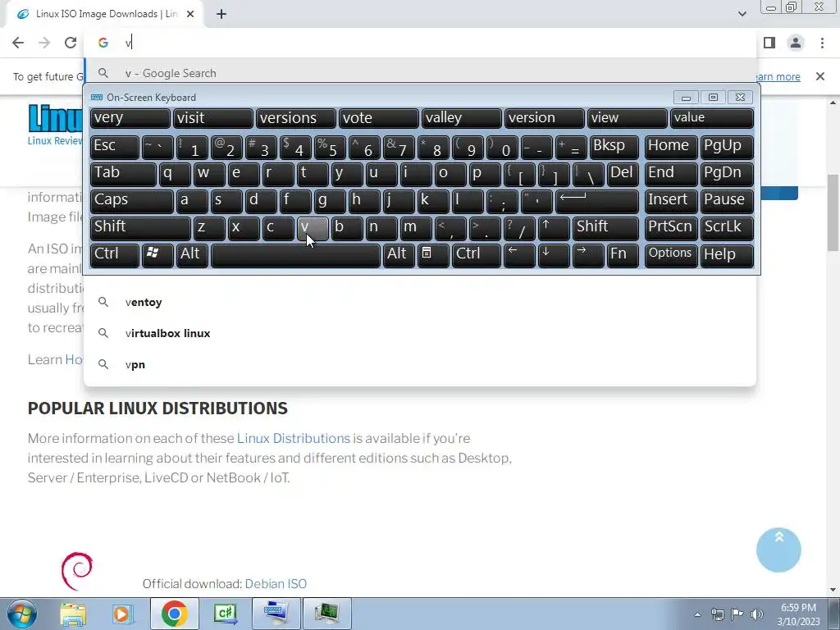Tap the left arrow key
This screenshot has height=630, width=840.
click(x=519, y=255)
